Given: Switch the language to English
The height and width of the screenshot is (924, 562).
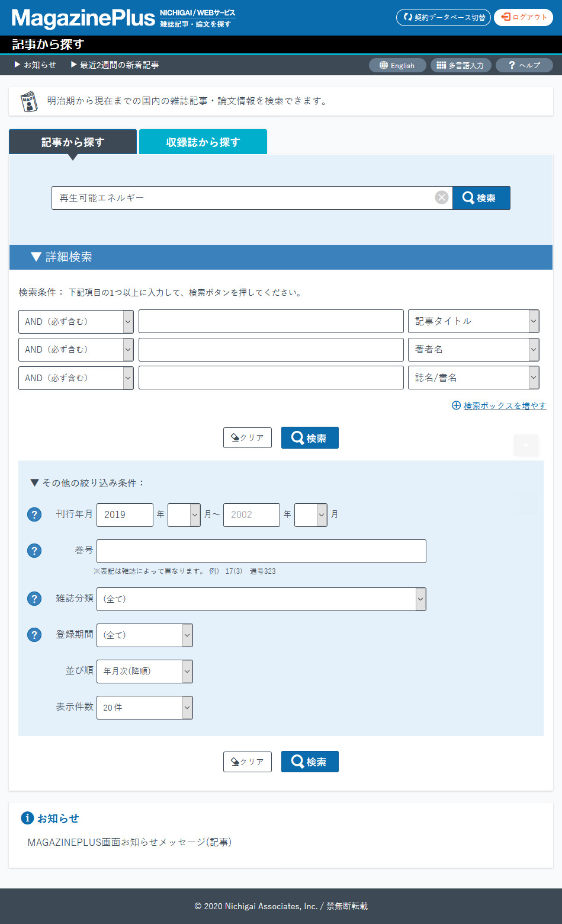Looking at the screenshot, I should coord(397,65).
